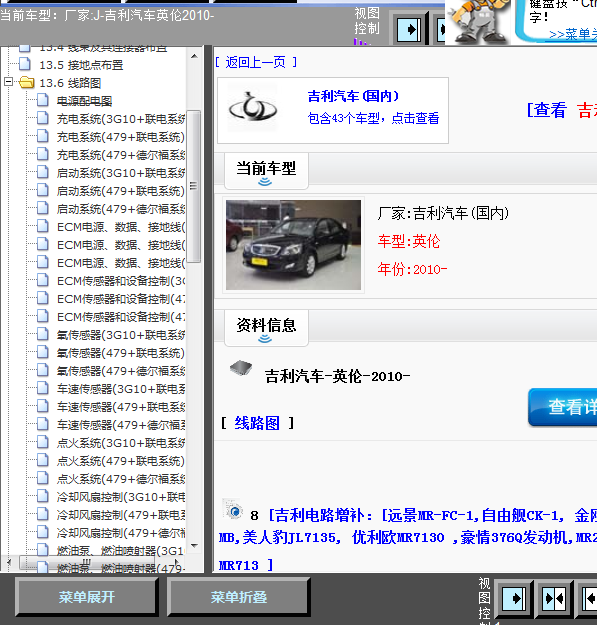597x625 pixels.
Task: Click 吉利汽车(国内) brand link
Action: pos(353,96)
